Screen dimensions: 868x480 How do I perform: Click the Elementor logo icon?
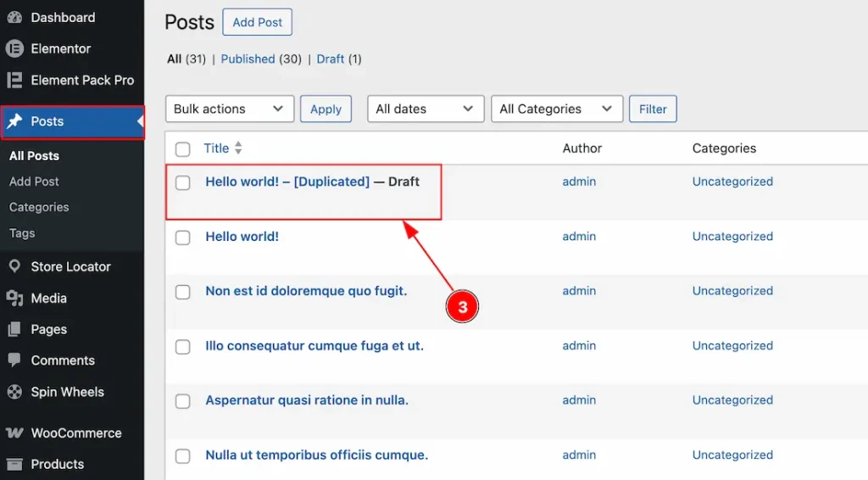click(x=14, y=49)
